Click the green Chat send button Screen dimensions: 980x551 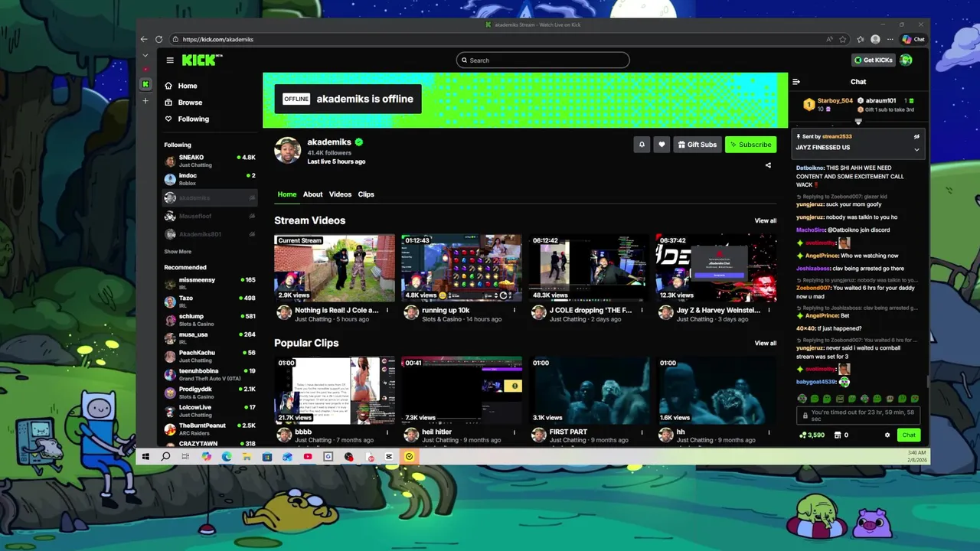pos(909,435)
